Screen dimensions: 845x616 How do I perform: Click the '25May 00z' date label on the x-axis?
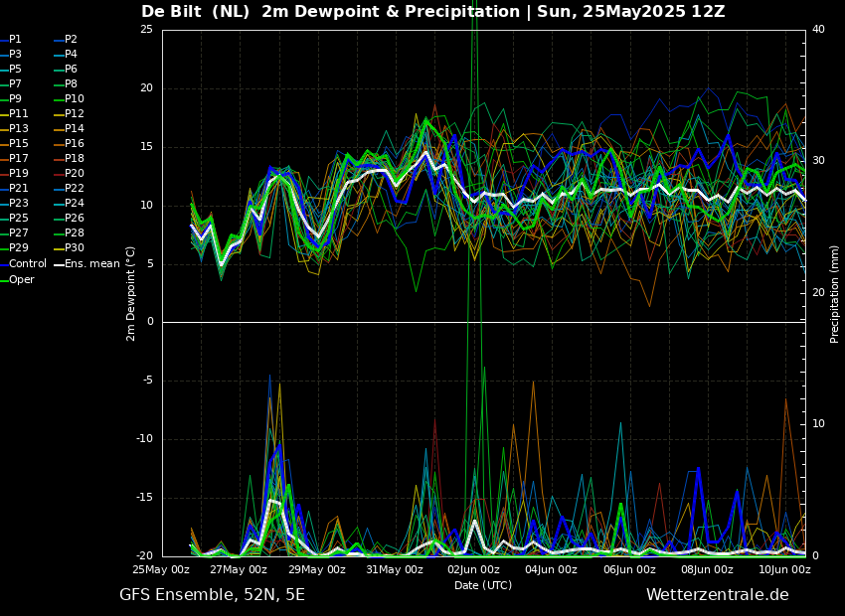(x=161, y=570)
